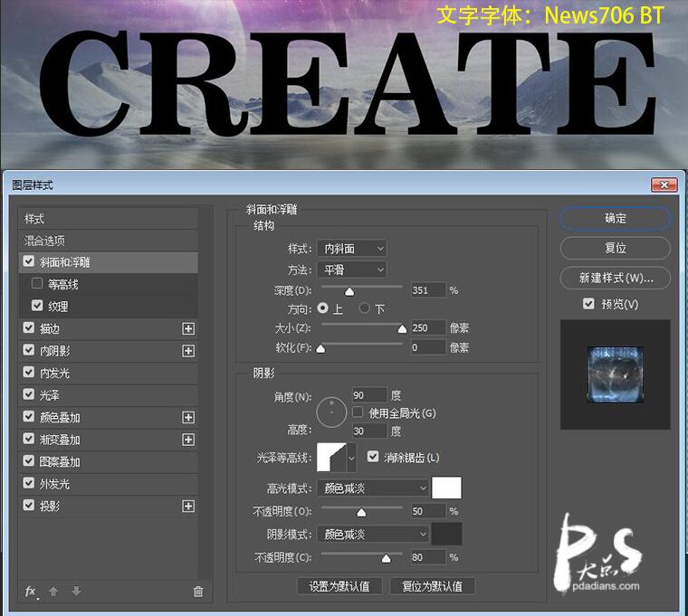Enable the 等高线 checkbox
Image resolution: width=688 pixels, height=616 pixels.
pyautogui.click(x=37, y=284)
